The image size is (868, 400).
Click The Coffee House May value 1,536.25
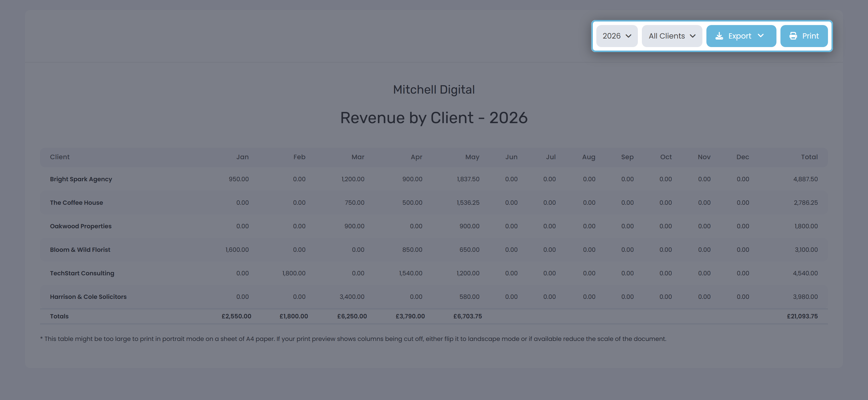click(468, 203)
